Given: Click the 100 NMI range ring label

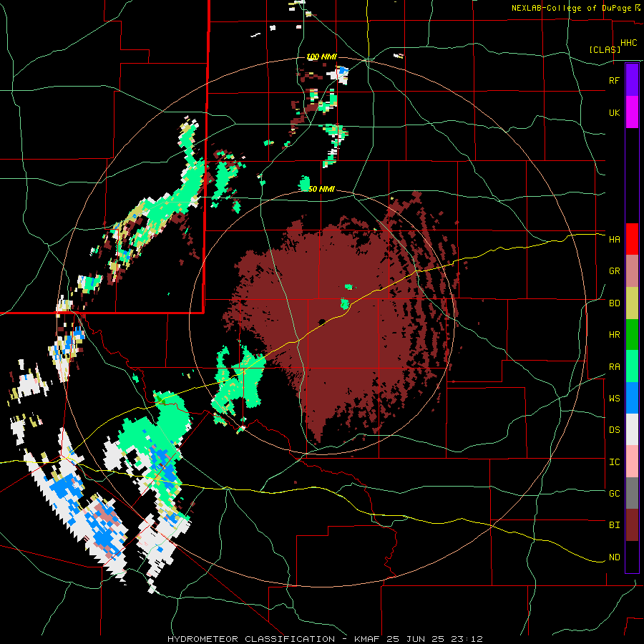Looking at the screenshot, I should click(x=321, y=57).
